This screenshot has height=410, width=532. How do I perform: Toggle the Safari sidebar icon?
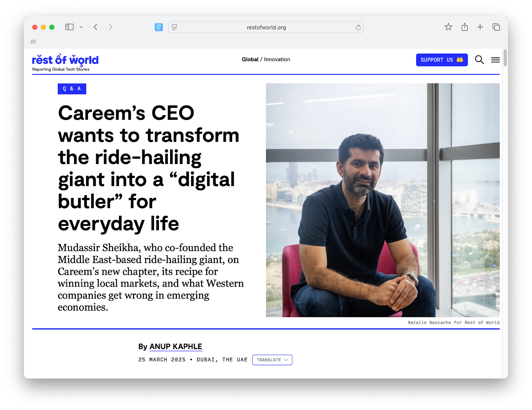(x=69, y=27)
